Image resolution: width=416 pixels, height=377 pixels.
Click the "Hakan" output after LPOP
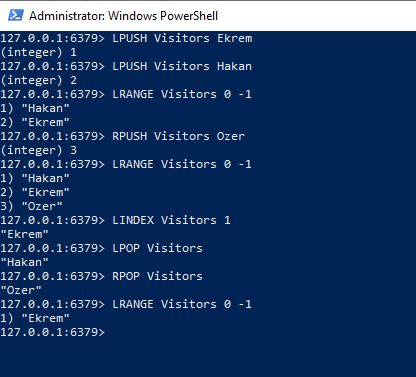(x=24, y=262)
